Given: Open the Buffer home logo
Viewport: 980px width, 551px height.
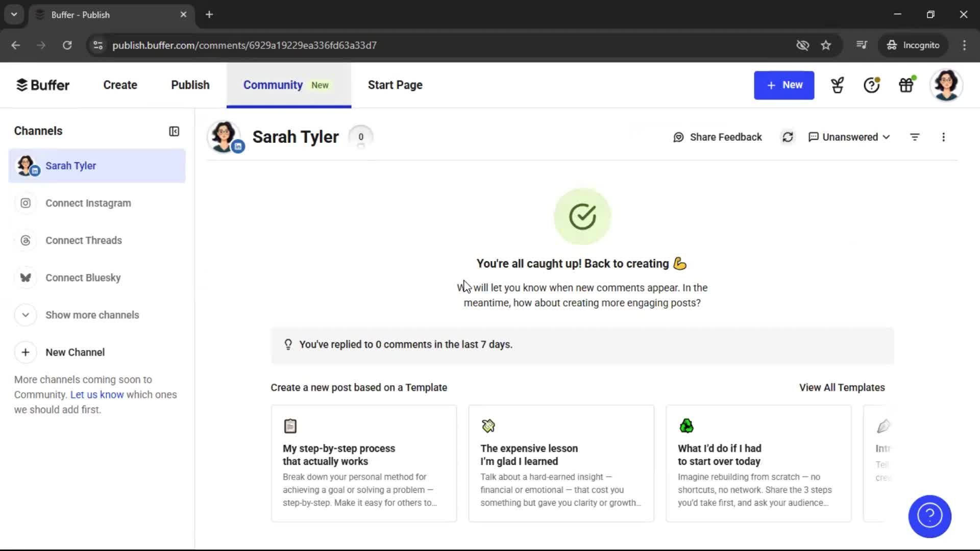Looking at the screenshot, I should click(x=43, y=85).
